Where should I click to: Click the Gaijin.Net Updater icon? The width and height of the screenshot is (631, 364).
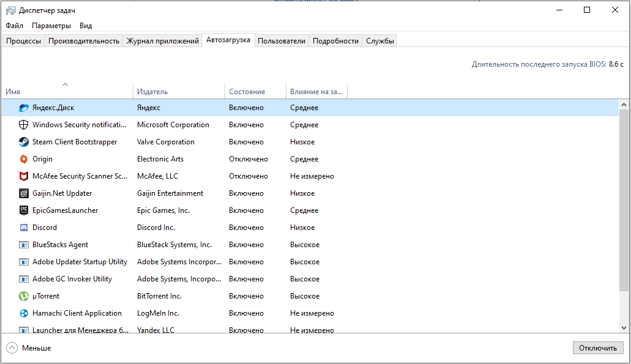(x=24, y=193)
